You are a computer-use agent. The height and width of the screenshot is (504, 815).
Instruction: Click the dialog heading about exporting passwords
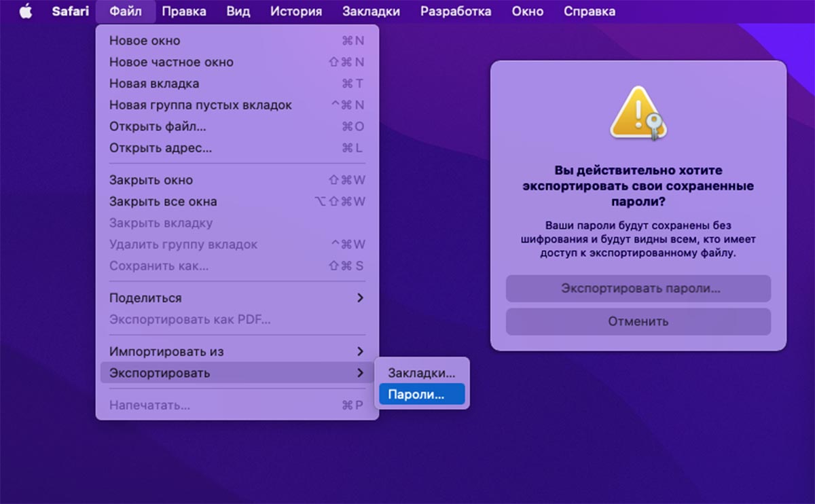638,186
